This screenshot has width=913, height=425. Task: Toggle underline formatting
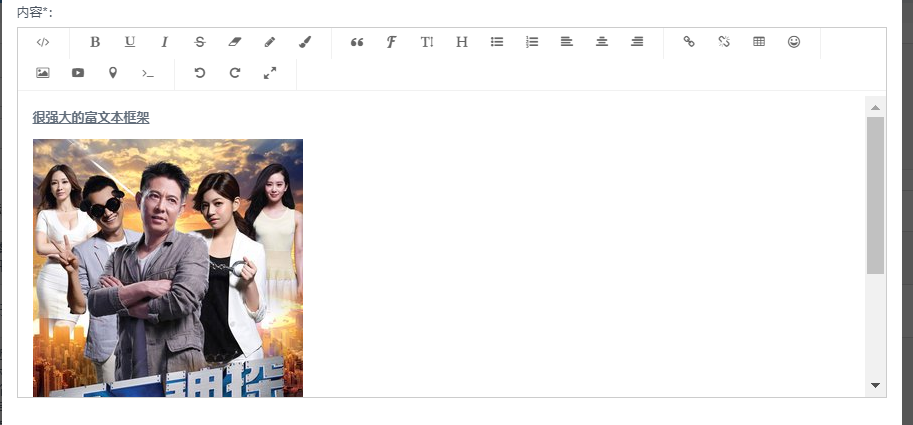(x=130, y=42)
